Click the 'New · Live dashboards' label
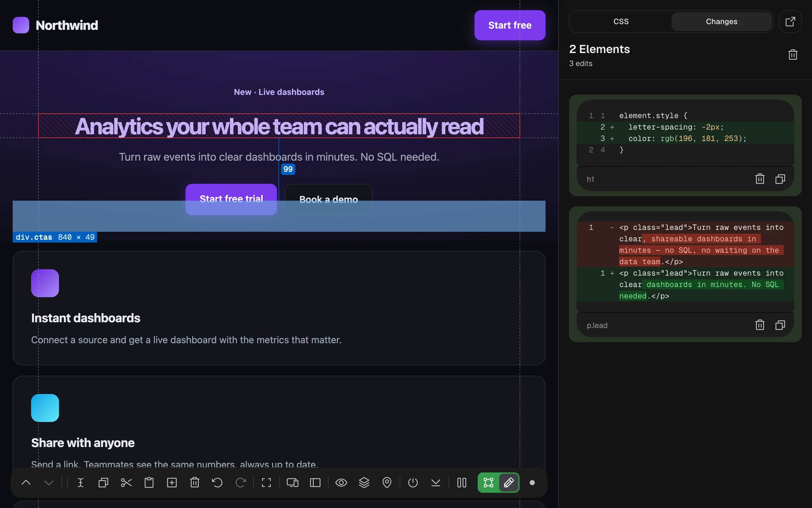Screen dimensions: 812x508 [279, 92]
